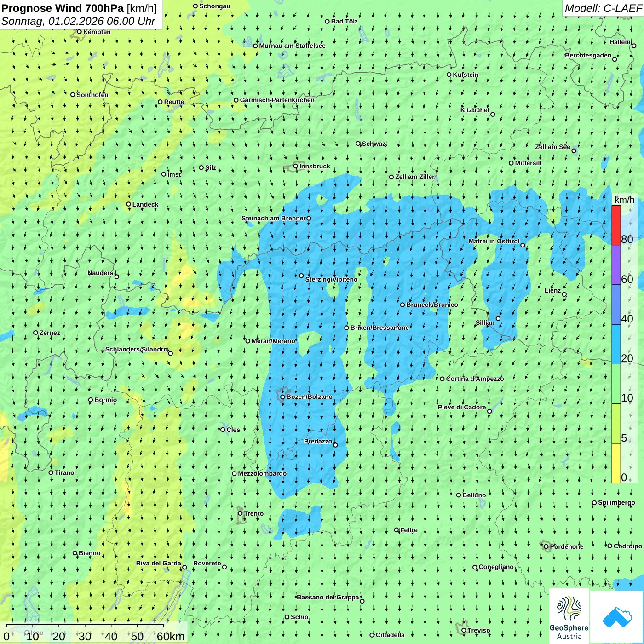Screen dimensions: 644x644
Task: Click the Conegliano label
Action: click(x=496, y=567)
